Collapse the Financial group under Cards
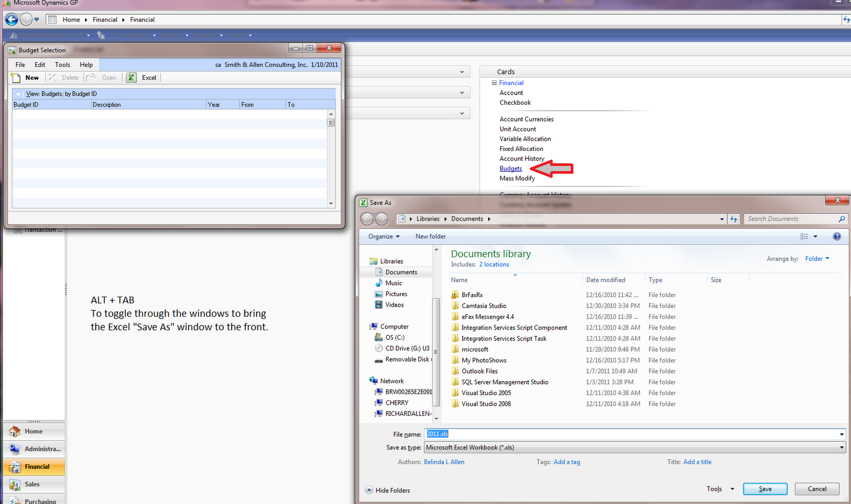The image size is (851, 504). [494, 83]
